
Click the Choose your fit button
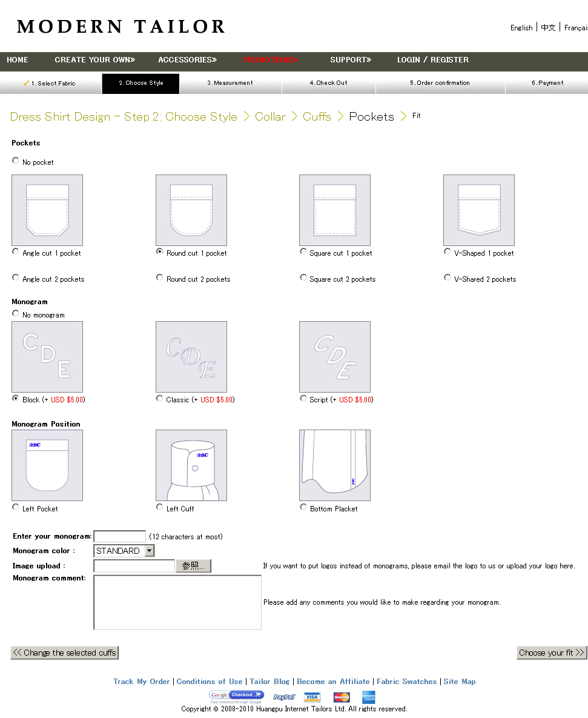(x=552, y=653)
